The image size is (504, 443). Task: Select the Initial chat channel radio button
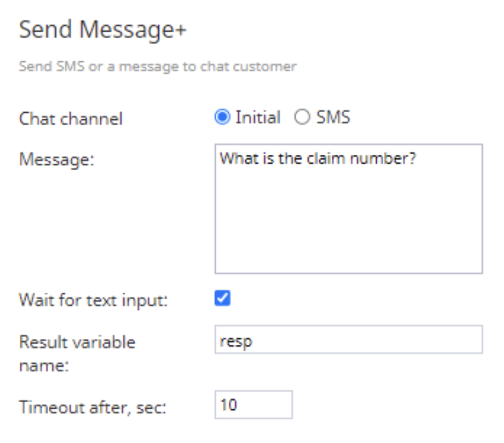pos(222,117)
